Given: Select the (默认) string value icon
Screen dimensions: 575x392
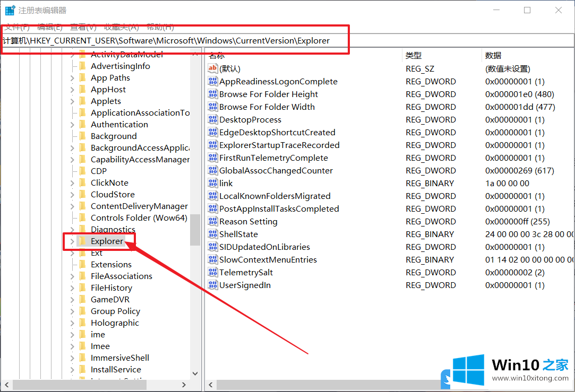Looking at the screenshot, I should (212, 68).
